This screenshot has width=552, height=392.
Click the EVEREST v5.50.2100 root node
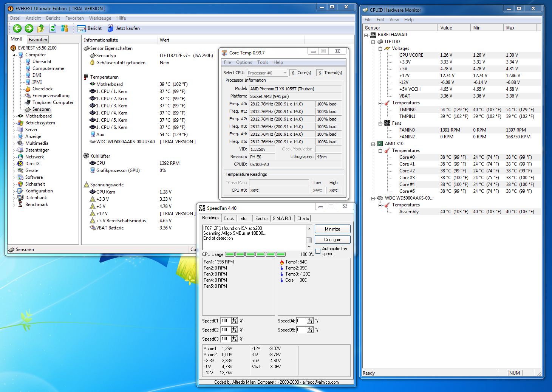[37, 48]
